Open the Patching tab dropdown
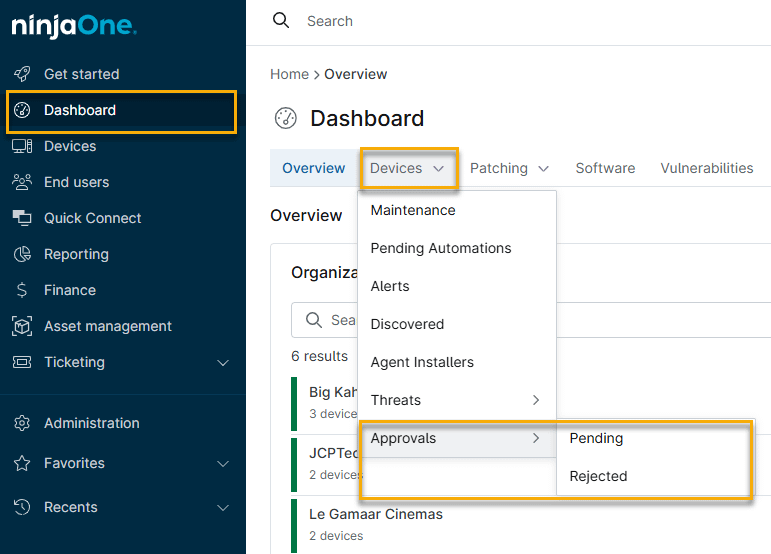This screenshot has width=771, height=554. click(x=509, y=168)
